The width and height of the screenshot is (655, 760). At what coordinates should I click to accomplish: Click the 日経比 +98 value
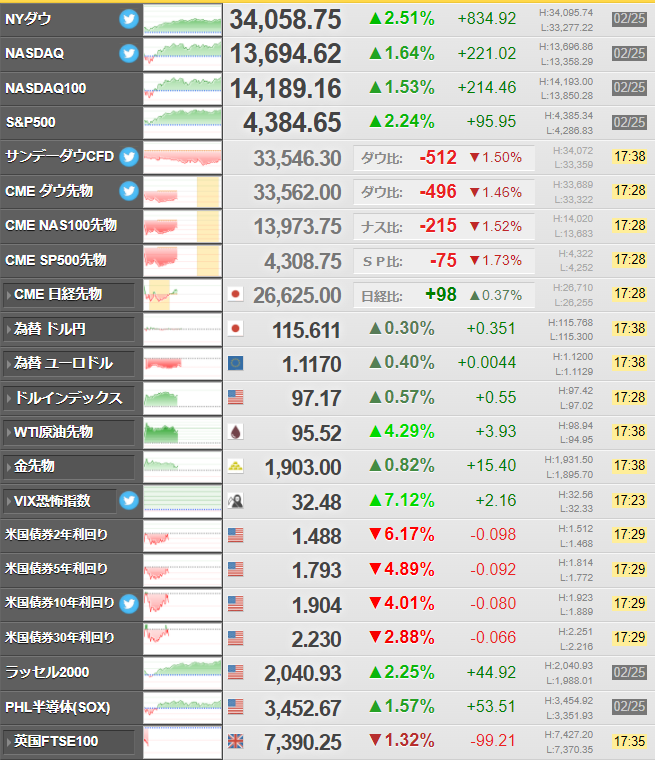click(441, 295)
